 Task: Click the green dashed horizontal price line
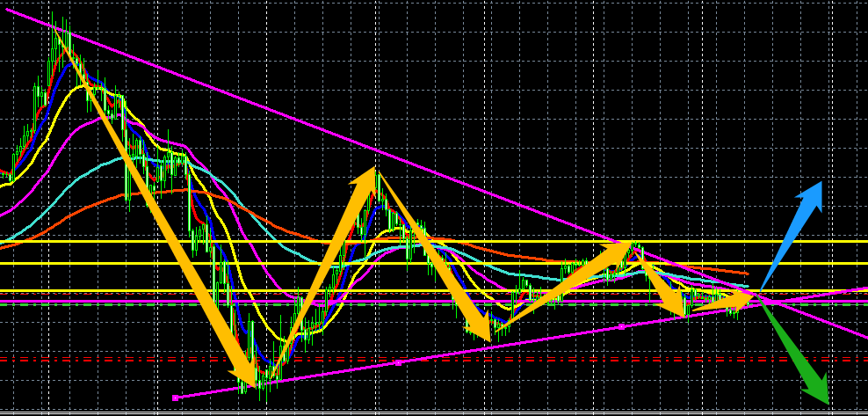click(x=434, y=304)
